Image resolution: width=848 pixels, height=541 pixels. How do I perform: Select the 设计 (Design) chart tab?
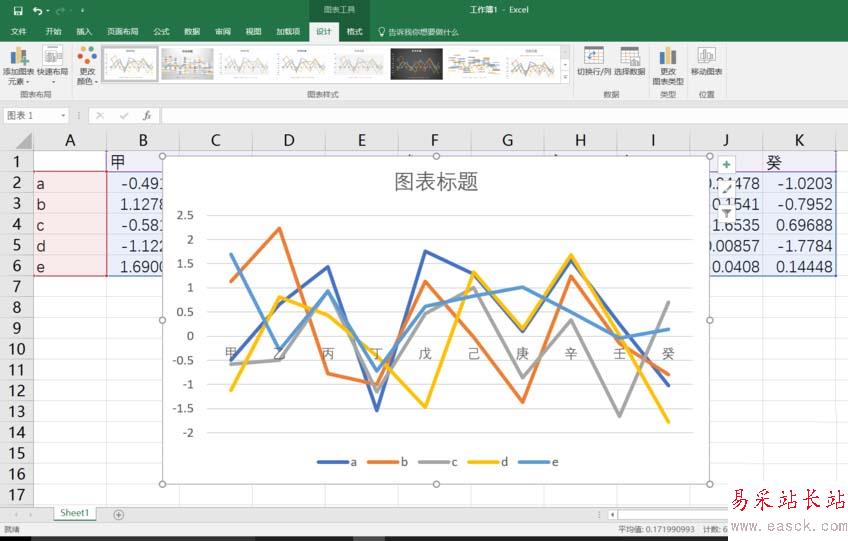pos(323,32)
